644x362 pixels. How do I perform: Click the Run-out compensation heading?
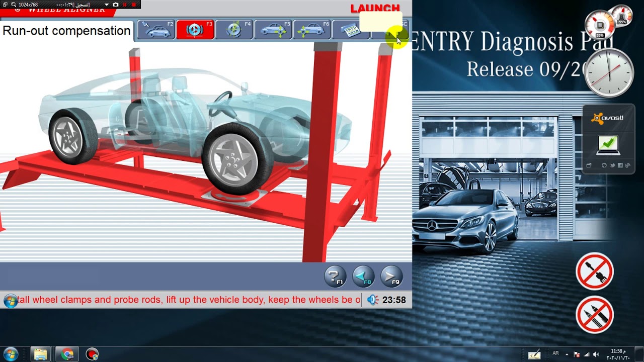(66, 31)
